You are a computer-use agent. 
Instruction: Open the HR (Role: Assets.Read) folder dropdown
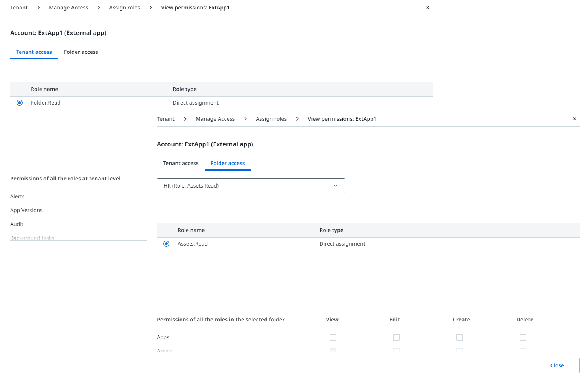click(x=251, y=186)
